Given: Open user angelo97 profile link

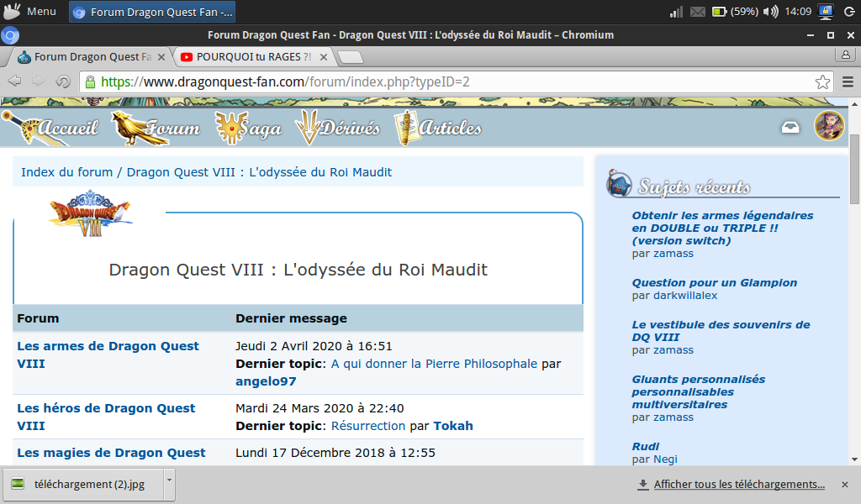Looking at the screenshot, I should (x=266, y=381).
